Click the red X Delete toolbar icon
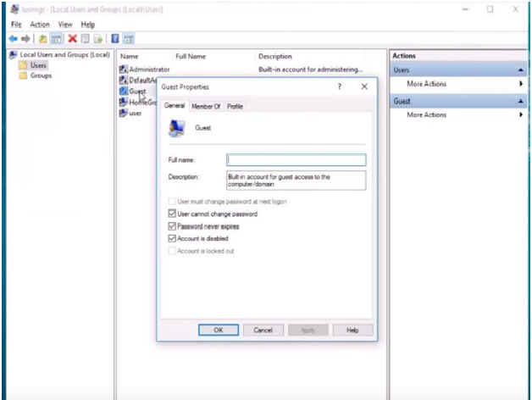Viewport: 532px width, 400px height. tap(73, 39)
